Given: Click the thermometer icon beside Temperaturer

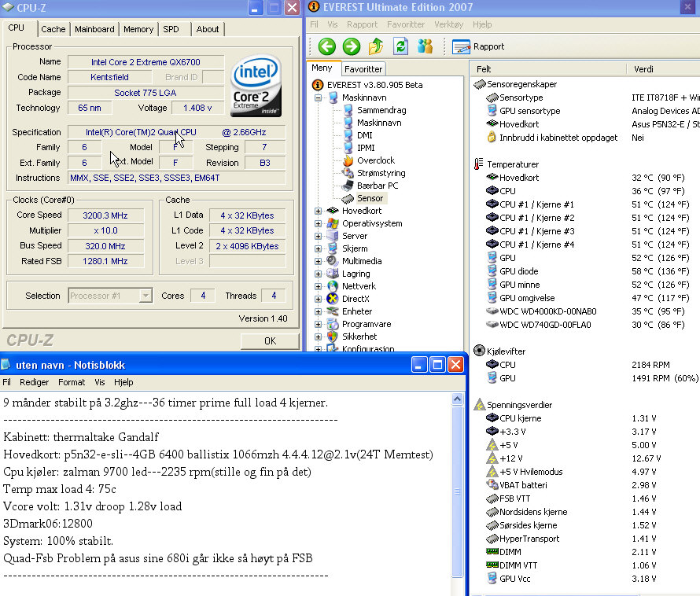Looking at the screenshot, I should click(478, 164).
